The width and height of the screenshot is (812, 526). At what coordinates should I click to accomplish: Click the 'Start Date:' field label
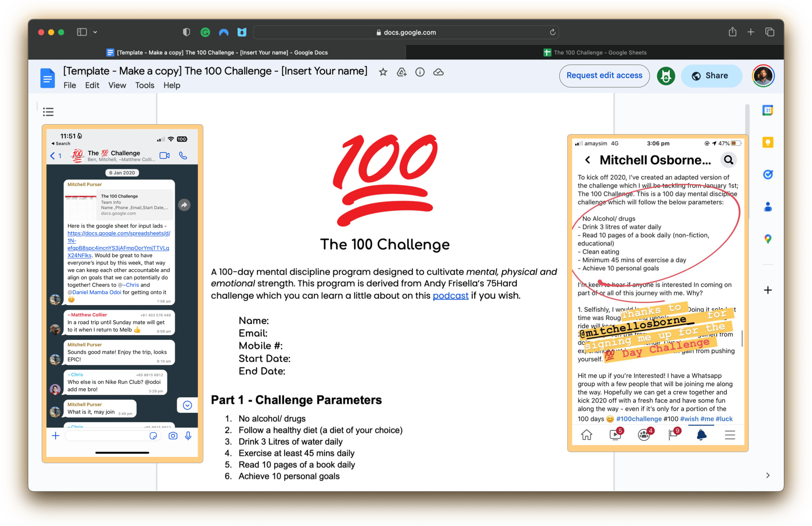(x=265, y=359)
